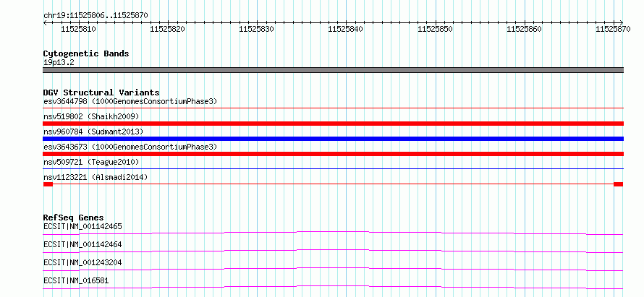Select variant label nsv519802 (Shaikh2009)
Screen dimensions: 644x297
[91, 116]
